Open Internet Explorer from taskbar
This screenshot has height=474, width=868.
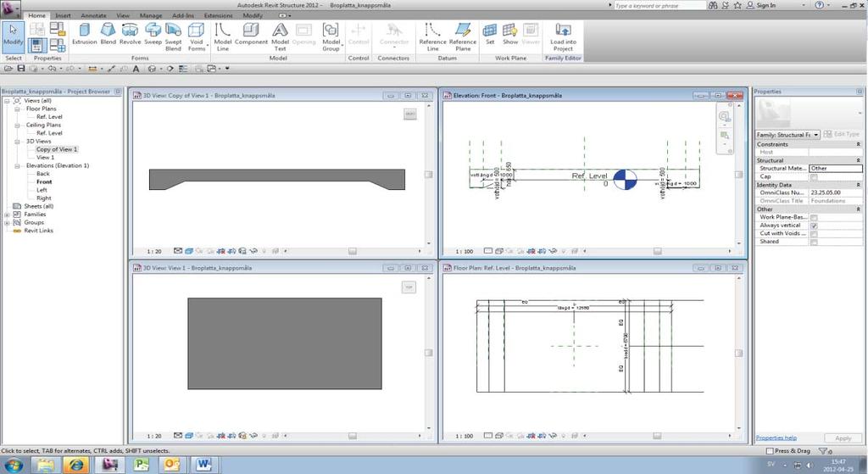pos(76,466)
